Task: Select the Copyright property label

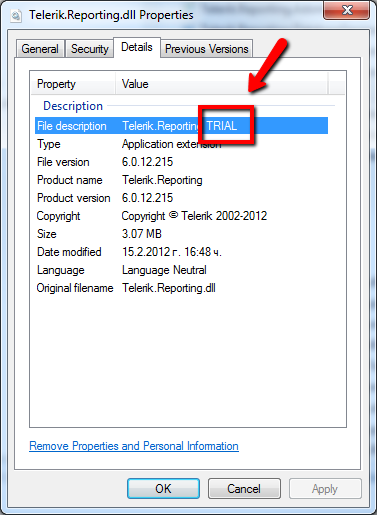Action: pos(58,216)
